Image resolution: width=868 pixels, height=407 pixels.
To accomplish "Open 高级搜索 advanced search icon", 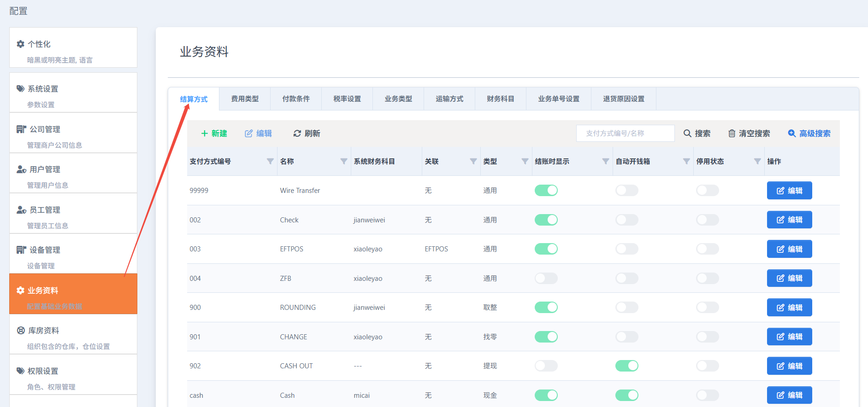I will (791, 134).
